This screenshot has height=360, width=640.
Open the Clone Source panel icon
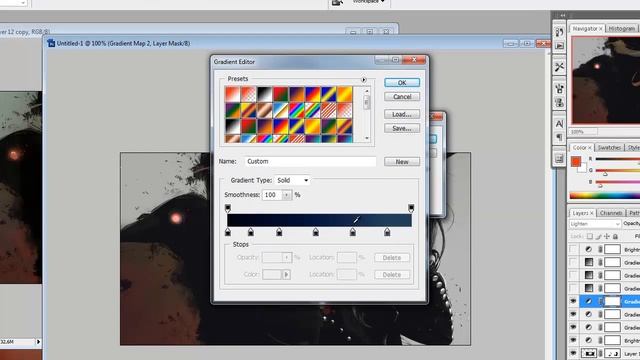[x=559, y=102]
